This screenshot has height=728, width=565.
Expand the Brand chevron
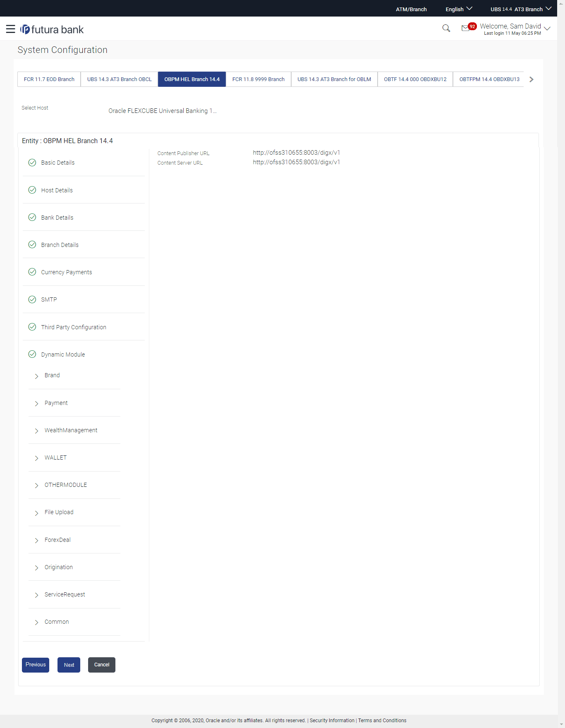pyautogui.click(x=36, y=376)
